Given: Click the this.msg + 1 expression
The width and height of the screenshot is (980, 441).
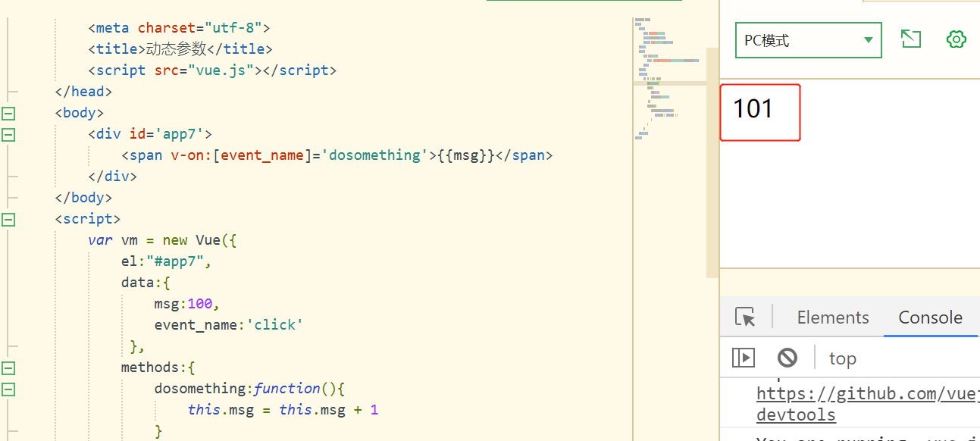Looking at the screenshot, I should (x=328, y=410).
